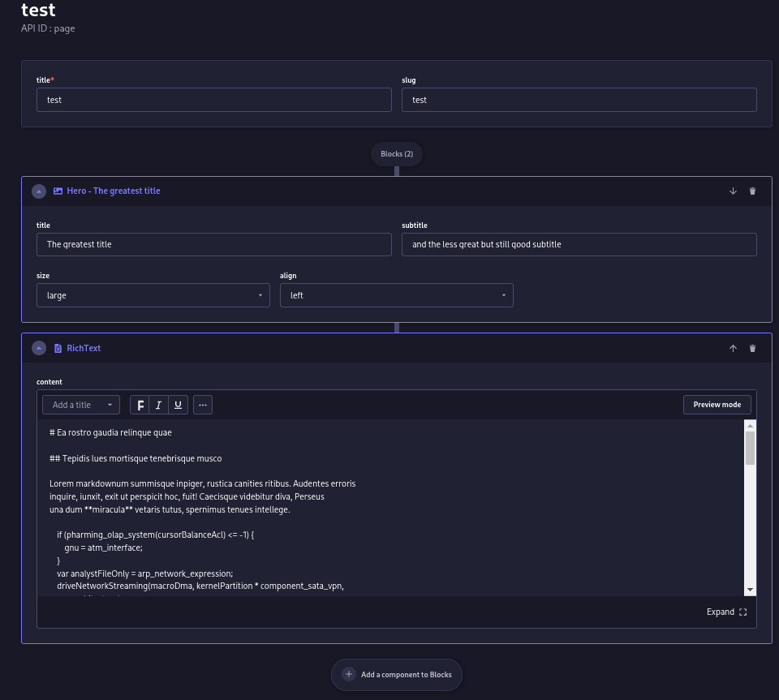Toggle bold formatting in the editor toolbar
Screen dimensions: 779x700
point(140,405)
